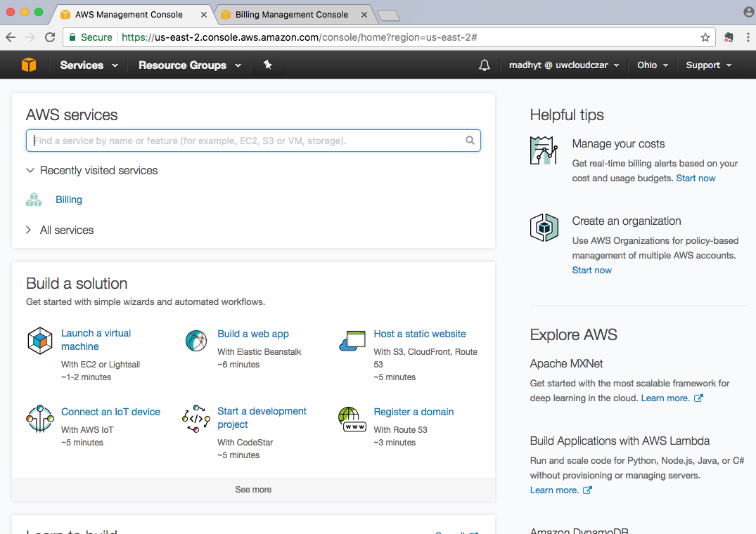Image resolution: width=756 pixels, height=534 pixels.
Task: Open the pin shortcuts icon in navbar
Action: 268,65
